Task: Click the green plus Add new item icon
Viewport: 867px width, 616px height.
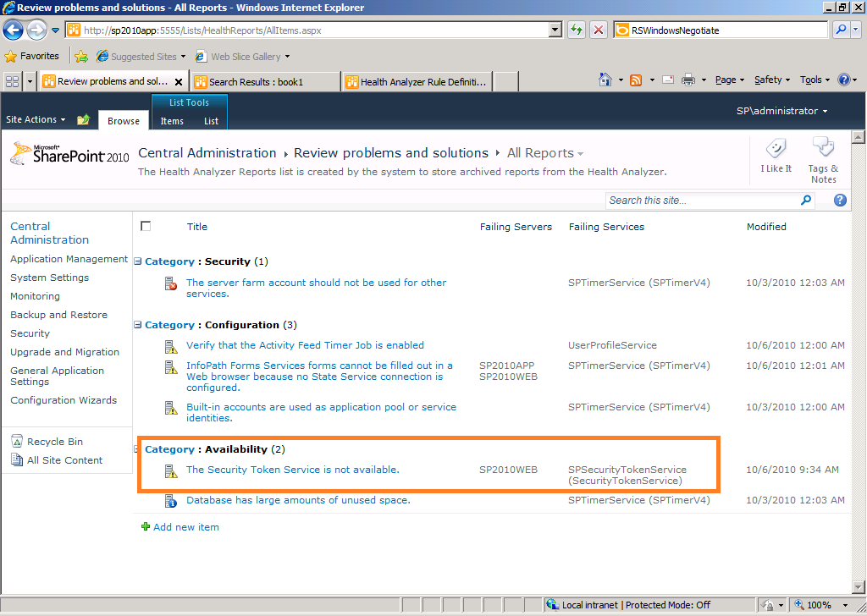Action: point(146,526)
